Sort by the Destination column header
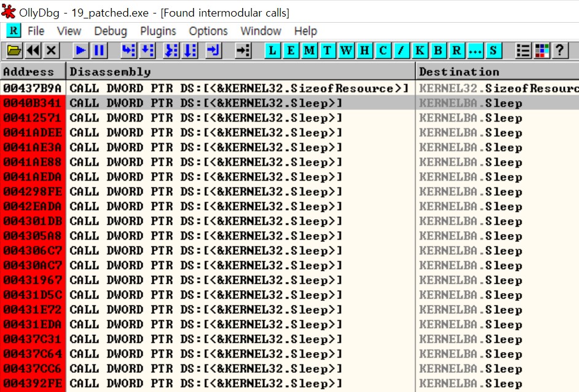 coord(497,71)
